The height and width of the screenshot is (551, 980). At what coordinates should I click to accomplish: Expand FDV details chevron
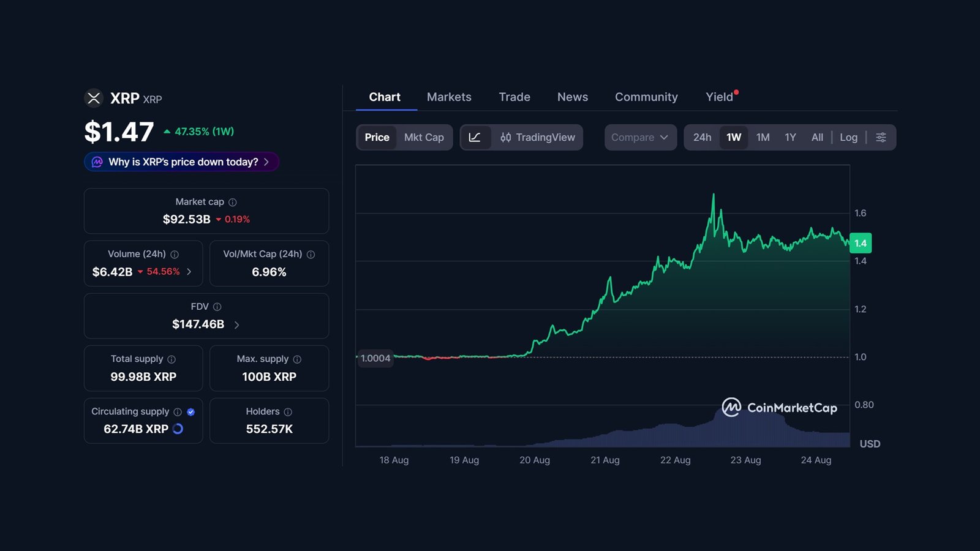click(236, 325)
